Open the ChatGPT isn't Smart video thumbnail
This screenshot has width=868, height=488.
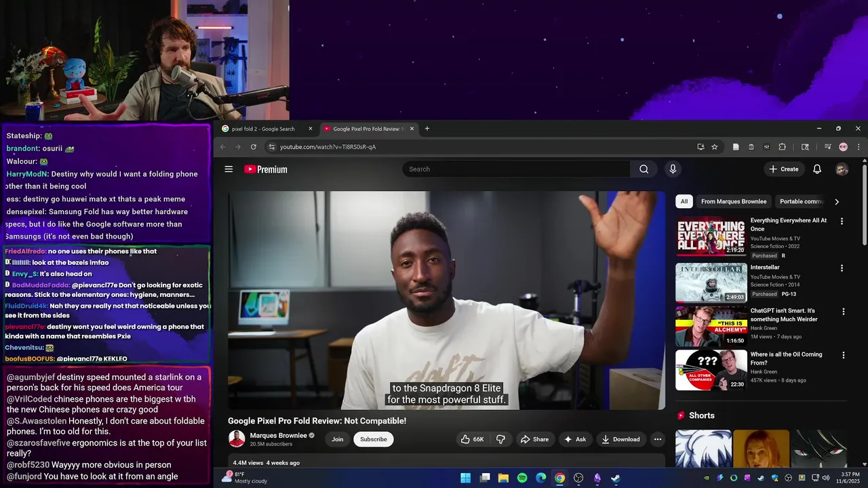(x=711, y=326)
